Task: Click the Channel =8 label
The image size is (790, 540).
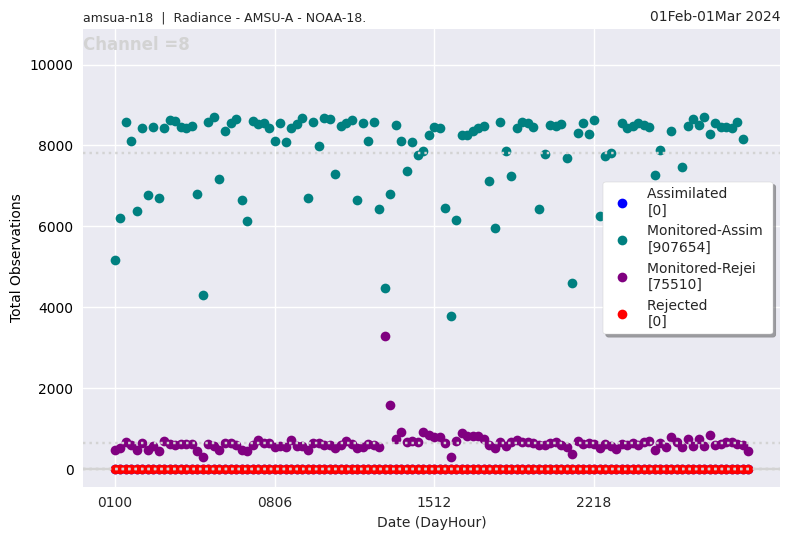Action: point(136,45)
